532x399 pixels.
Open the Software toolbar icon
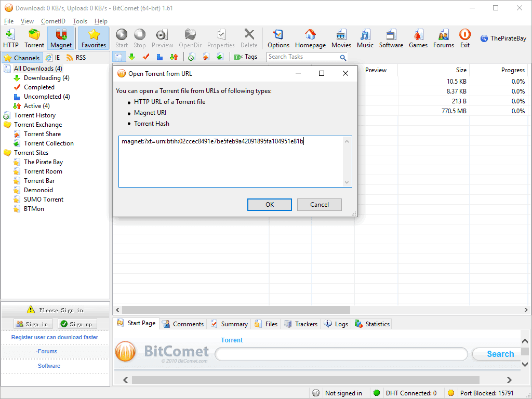[391, 38]
